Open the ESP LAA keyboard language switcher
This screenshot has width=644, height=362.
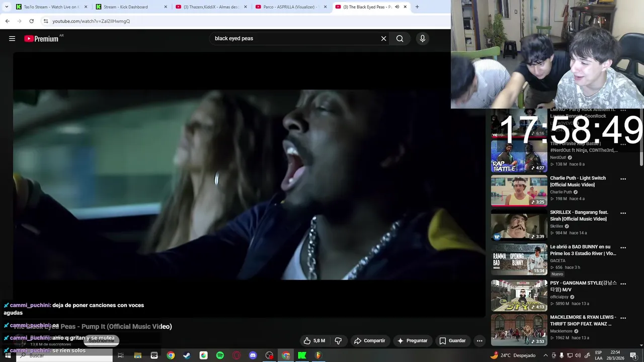(x=599, y=355)
